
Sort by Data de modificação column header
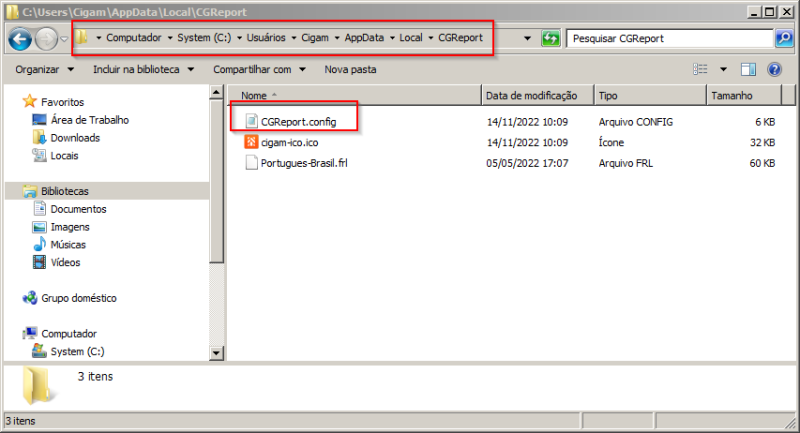(x=538, y=95)
